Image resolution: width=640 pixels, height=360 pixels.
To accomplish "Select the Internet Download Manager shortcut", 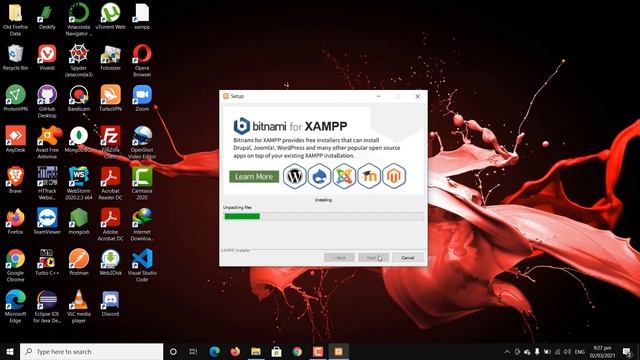I will click(142, 224).
